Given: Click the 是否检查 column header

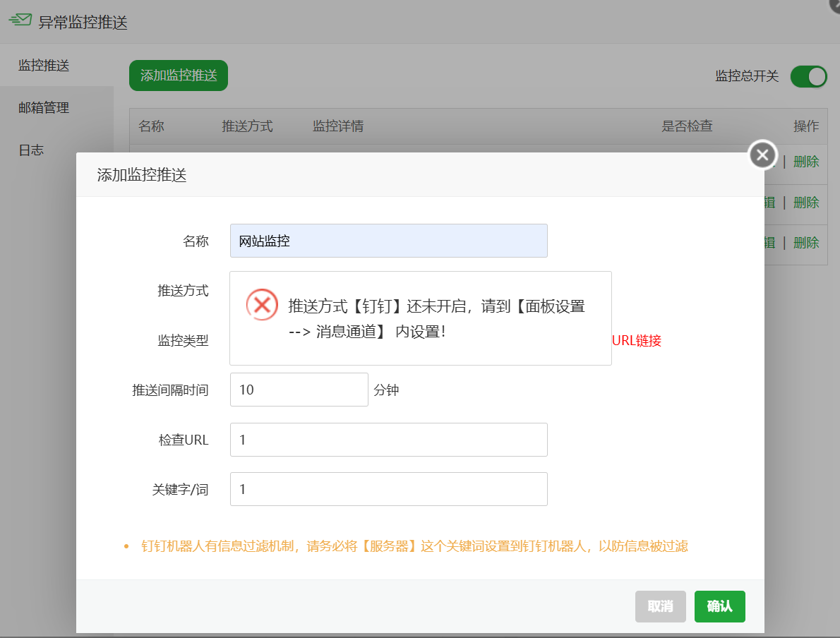Looking at the screenshot, I should coord(687,126).
